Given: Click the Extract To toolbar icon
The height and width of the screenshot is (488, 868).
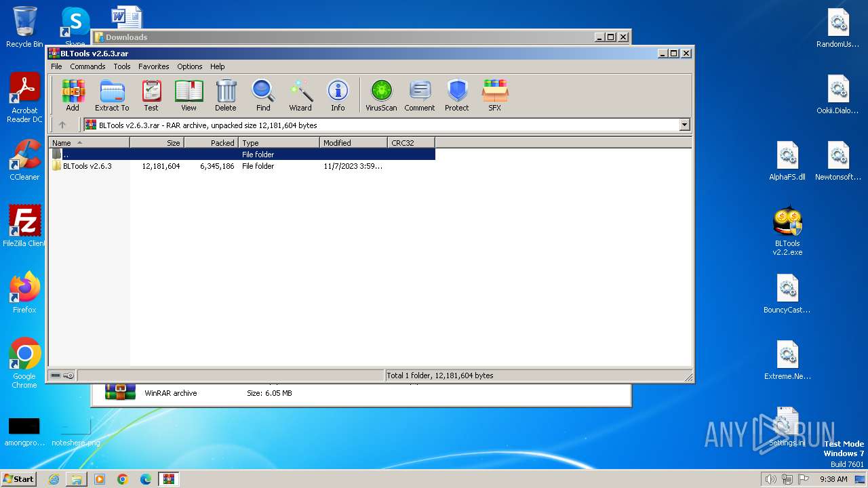Looking at the screenshot, I should [x=112, y=95].
